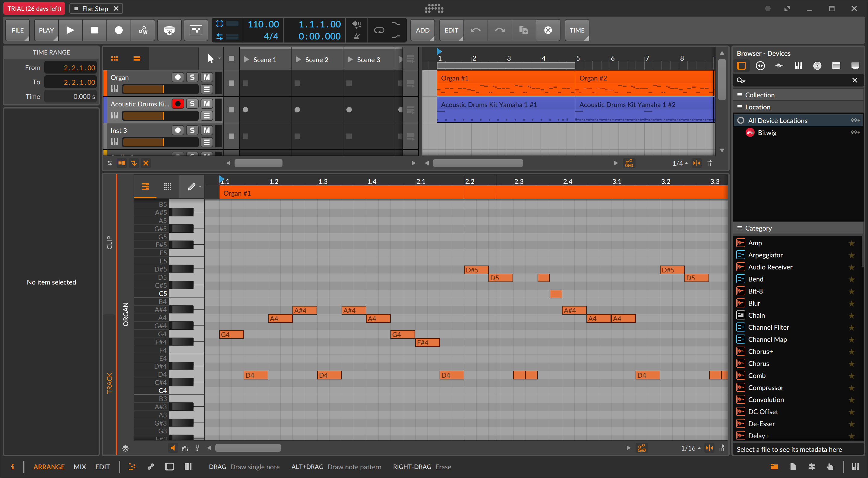
Task: Redo action arrow
Action: pos(500,30)
